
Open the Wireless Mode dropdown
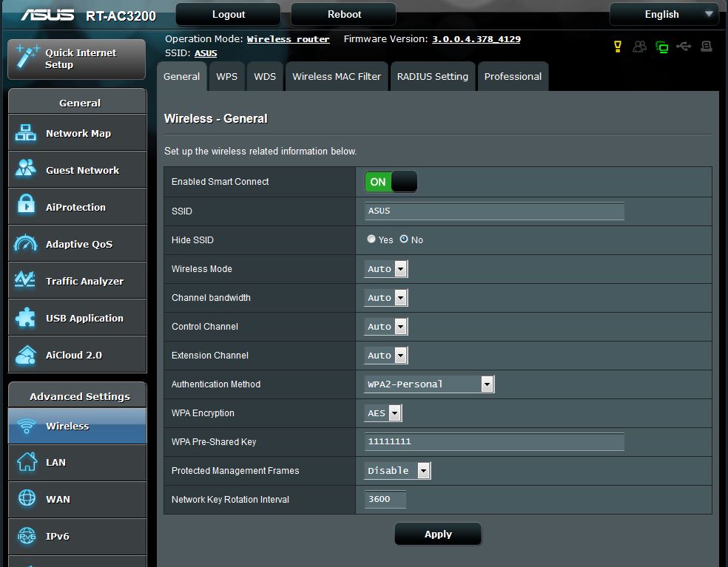pos(385,268)
